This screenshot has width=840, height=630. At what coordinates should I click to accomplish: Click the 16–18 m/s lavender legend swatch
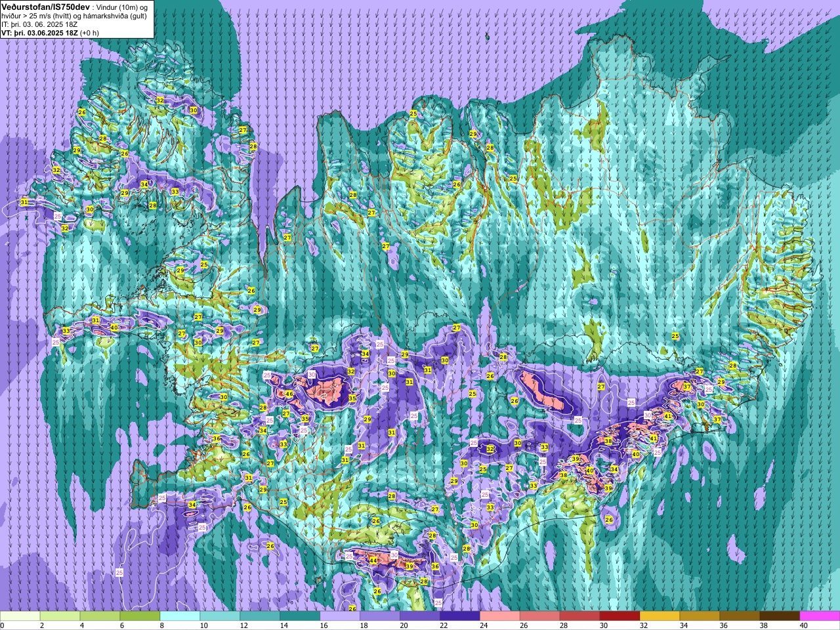[x=340, y=616]
